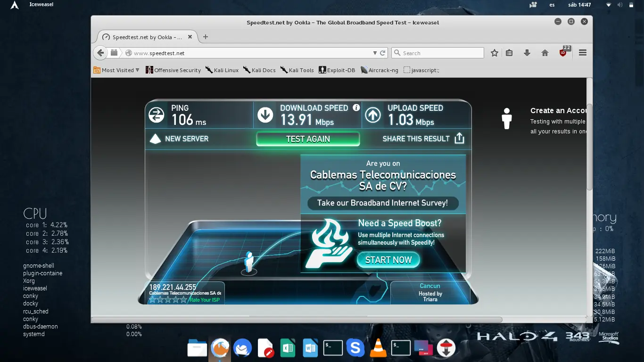Image resolution: width=644 pixels, height=362 pixels.
Task: Rate ISP using the five-star rating
Action: (x=168, y=299)
